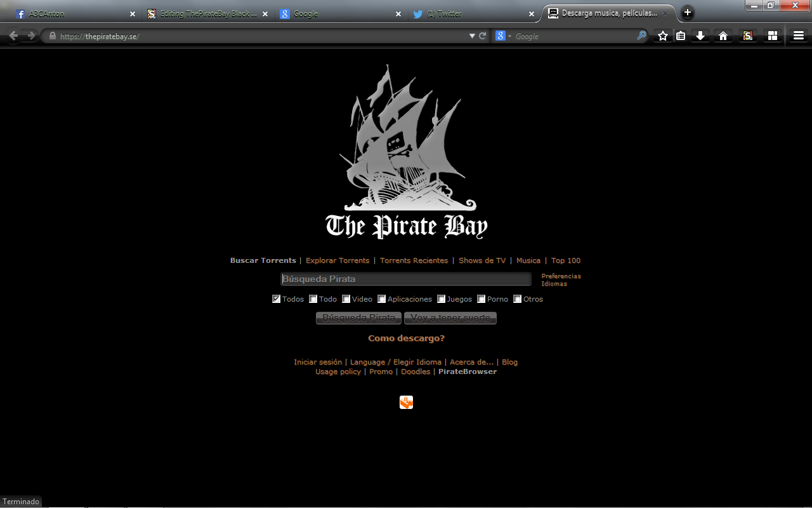Click the Sandboxie icon in the toolbar
The height and width of the screenshot is (508, 812).
[747, 36]
